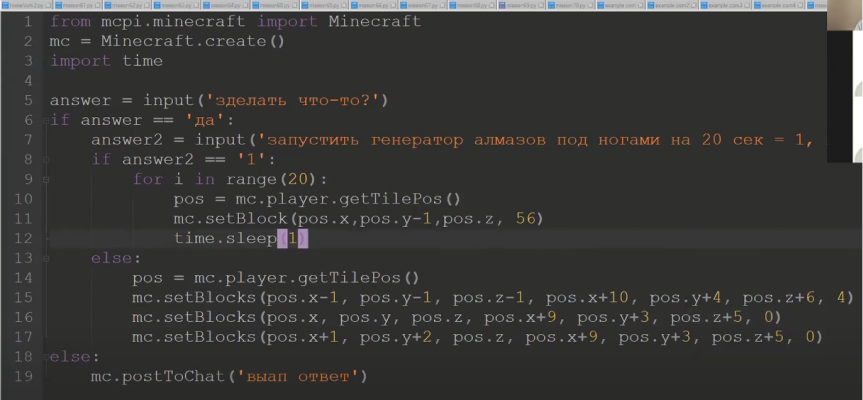The height and width of the screenshot is (400, 863).
Task: Click line number 1 in the gutter
Action: coord(26,21)
